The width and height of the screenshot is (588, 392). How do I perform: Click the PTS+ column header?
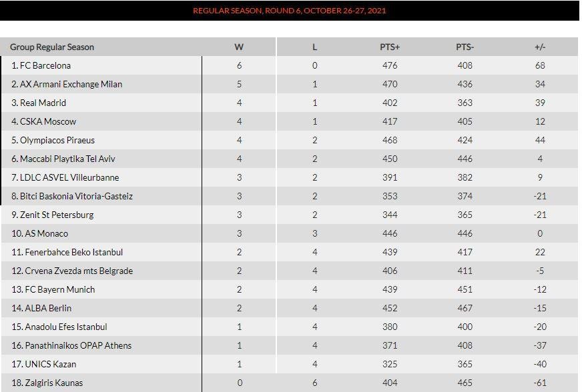tap(390, 47)
